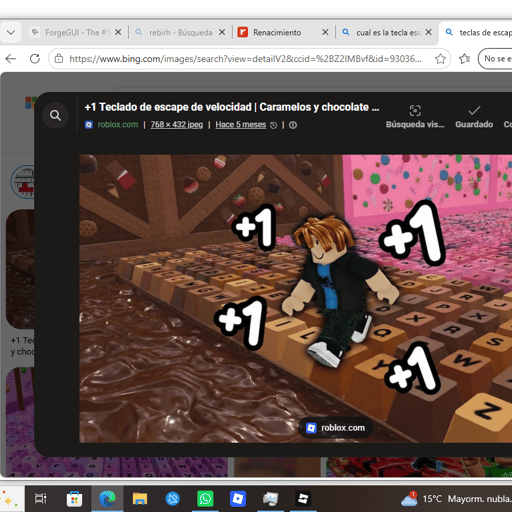Open the roblox.com source link
This screenshot has height=512, width=512.
click(x=118, y=125)
